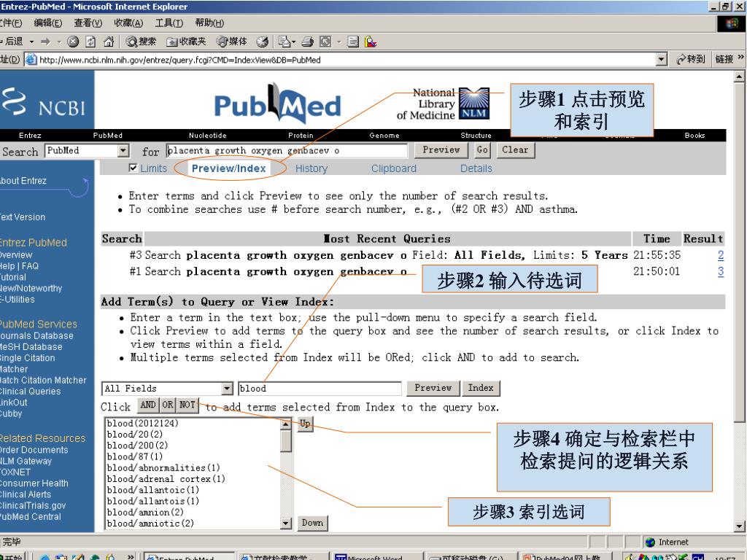Open the All Fields search field dropdown
Screen dimensions: 747x560
point(228,389)
